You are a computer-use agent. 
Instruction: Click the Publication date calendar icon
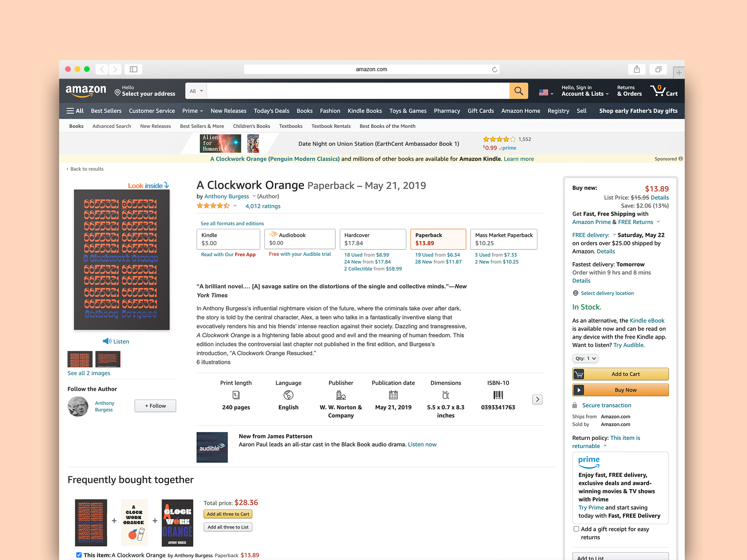(393, 395)
